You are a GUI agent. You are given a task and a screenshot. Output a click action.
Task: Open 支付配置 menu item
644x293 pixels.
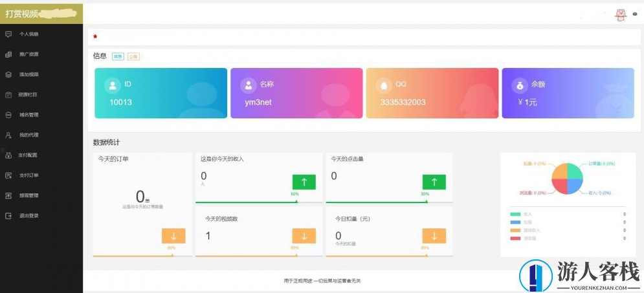(x=41, y=155)
